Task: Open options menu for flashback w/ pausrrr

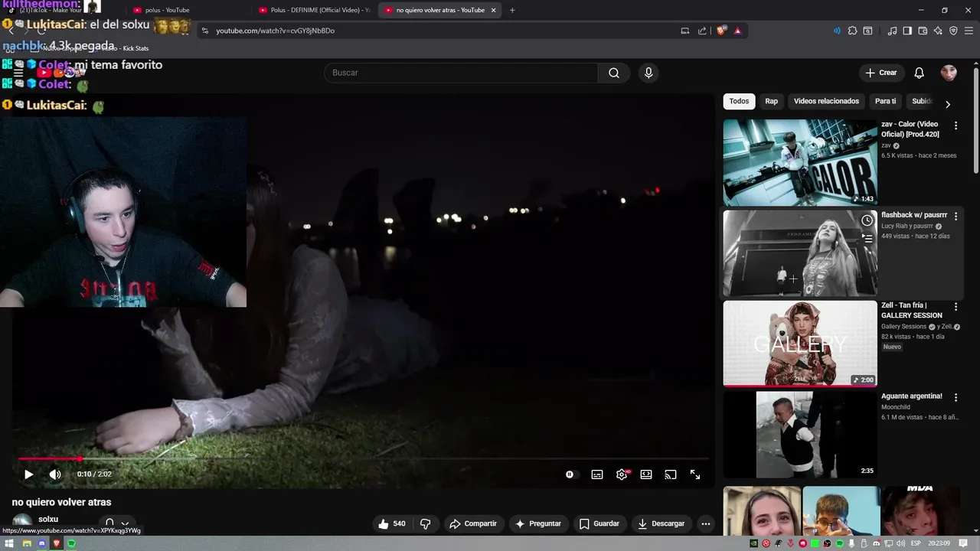Action: pos(955,217)
